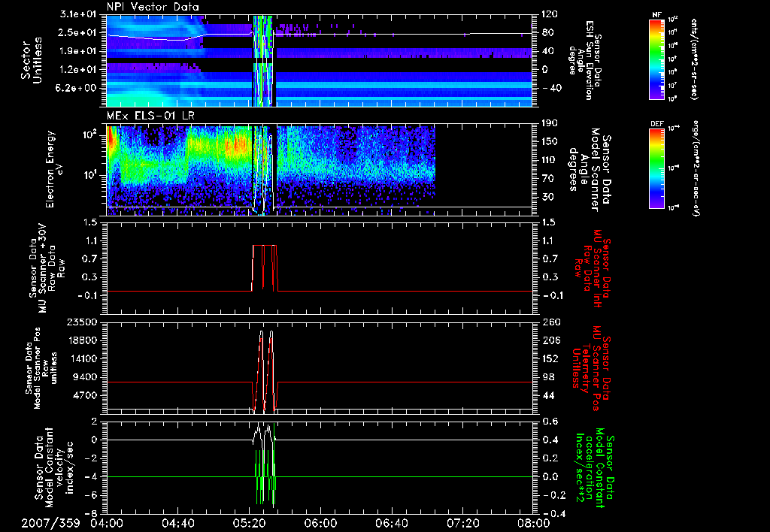The height and width of the screenshot is (532, 770).
Task: Click the 120 degree elevation tick
Action: (550, 14)
